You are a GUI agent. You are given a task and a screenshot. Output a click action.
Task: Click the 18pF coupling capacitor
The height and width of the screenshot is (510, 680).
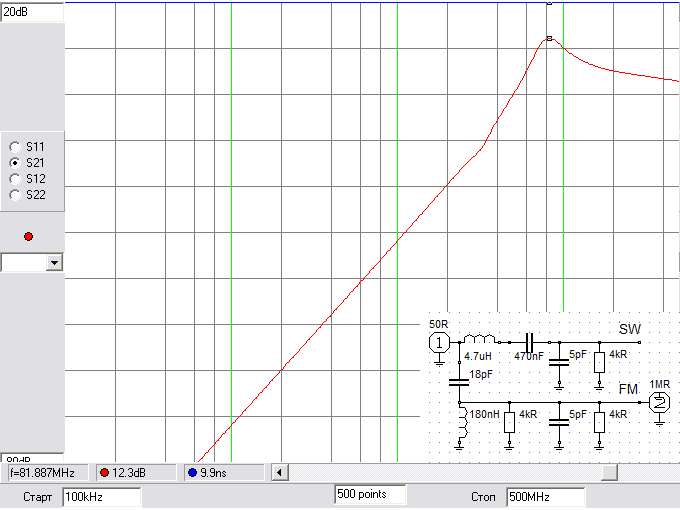click(x=460, y=381)
